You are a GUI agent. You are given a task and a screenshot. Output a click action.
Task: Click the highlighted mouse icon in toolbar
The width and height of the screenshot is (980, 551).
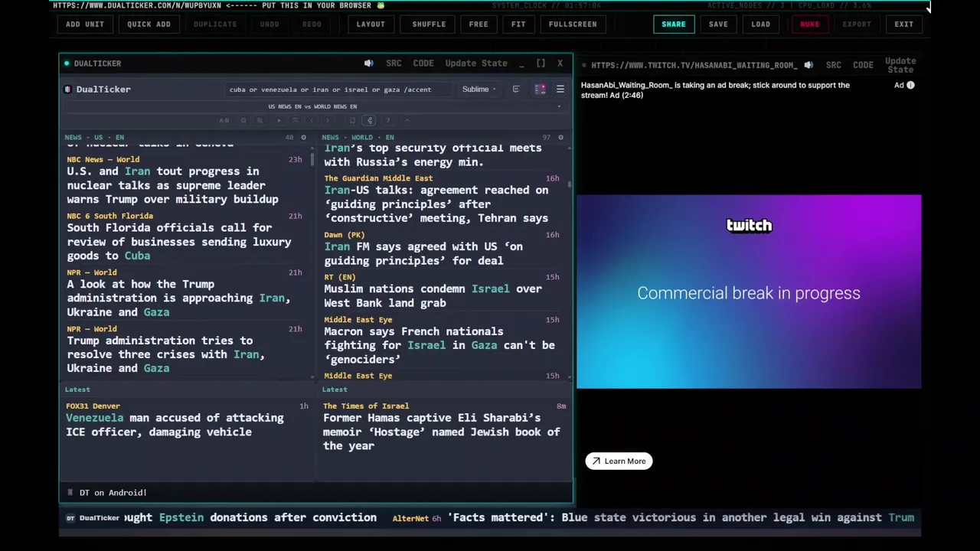click(369, 120)
